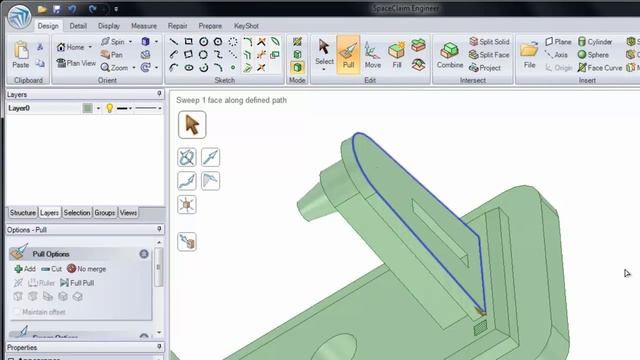This screenshot has height=360, width=640.
Task: Open the Spin dropdown arrow
Action: [130, 42]
